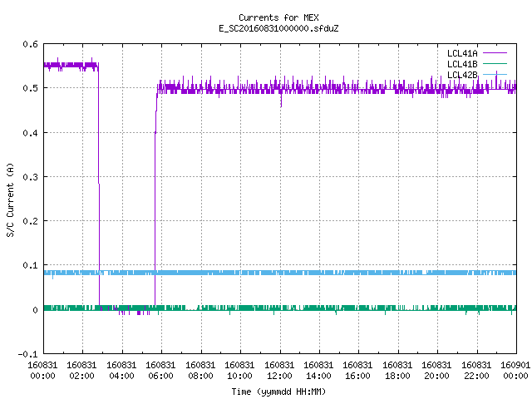Screen dimensions: 532x399
Task: Click the green LCL41B legend line sample
Action: [x=495, y=63]
